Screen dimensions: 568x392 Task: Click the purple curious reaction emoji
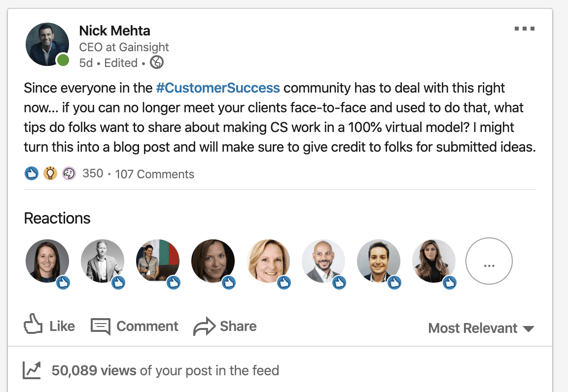point(69,173)
